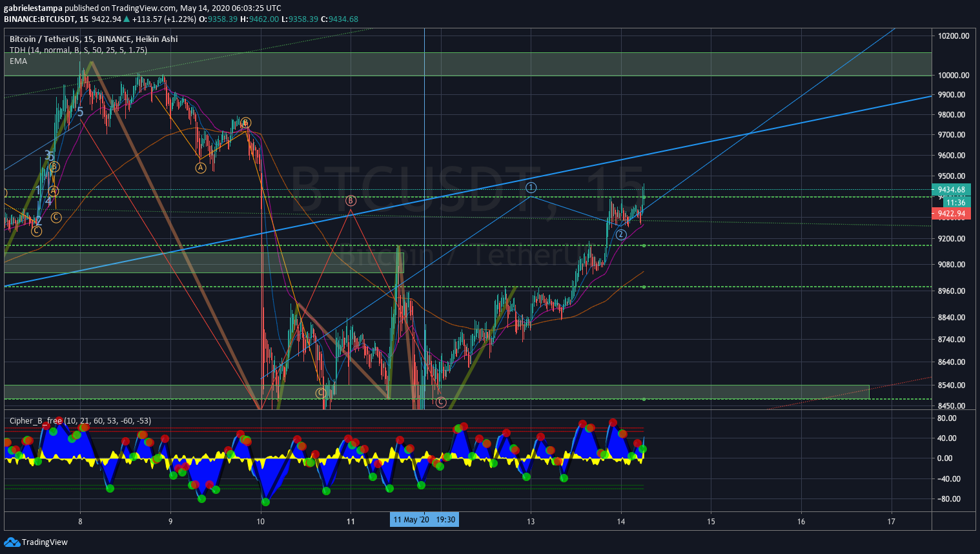The width and height of the screenshot is (980, 554).
Task: Select orange circled B label near 9750
Action: point(245,123)
